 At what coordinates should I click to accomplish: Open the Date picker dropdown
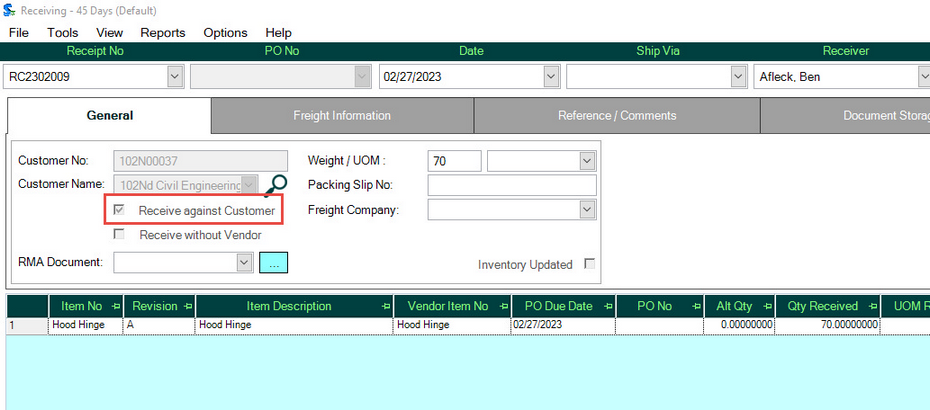551,76
